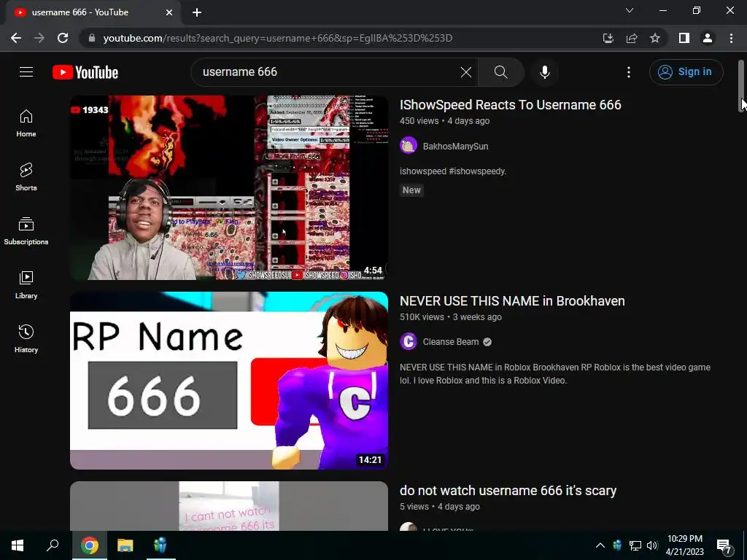This screenshot has width=747, height=560.
Task: Open network status in system tray
Action: click(x=635, y=545)
